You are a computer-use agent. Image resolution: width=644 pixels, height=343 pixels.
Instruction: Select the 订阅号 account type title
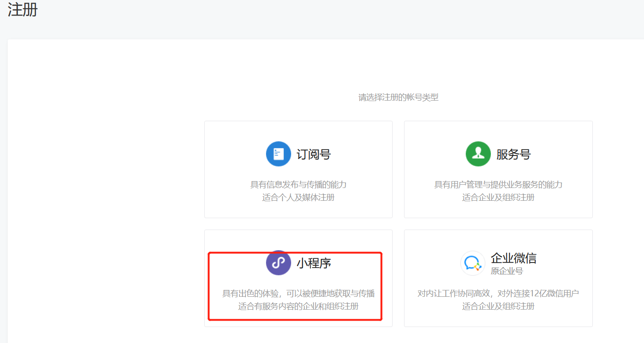click(314, 154)
